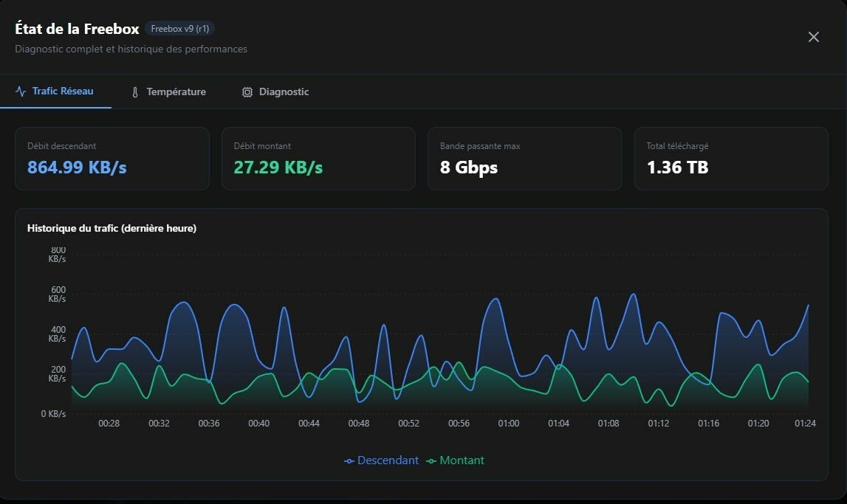Click the Débit descendant stat card
Screen dimensions: 847x504
click(x=112, y=158)
